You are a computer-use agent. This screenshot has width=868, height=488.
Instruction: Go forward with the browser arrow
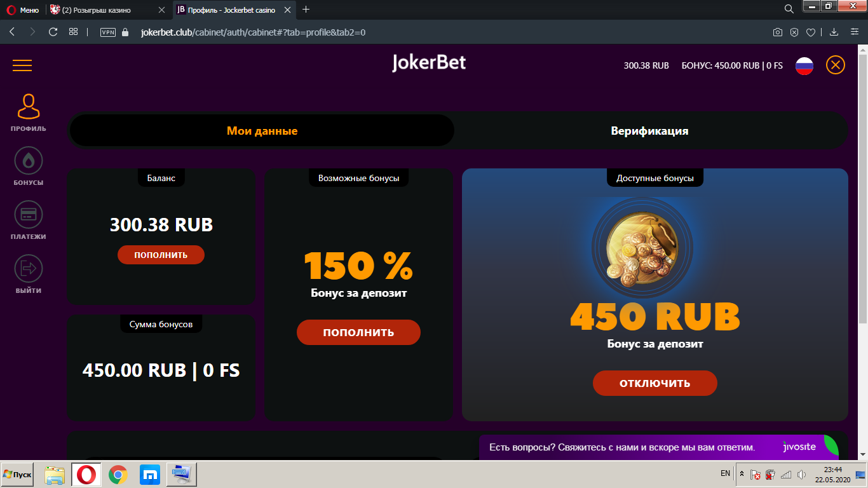[32, 32]
